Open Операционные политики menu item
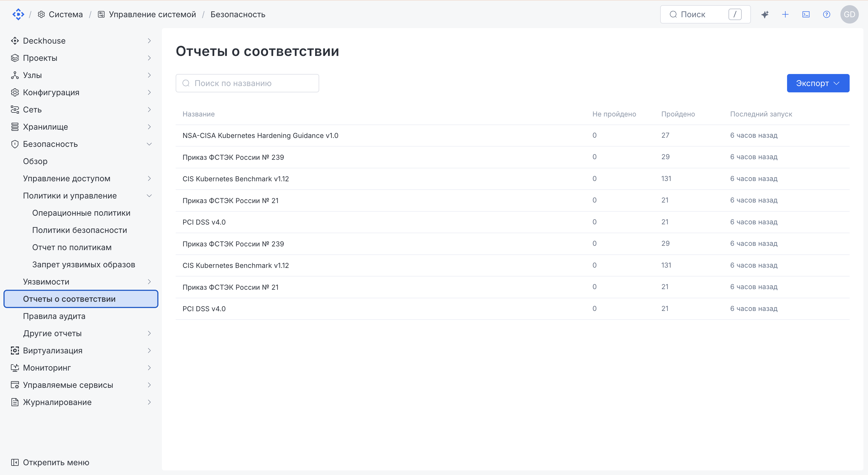The image size is (868, 475). point(81,213)
